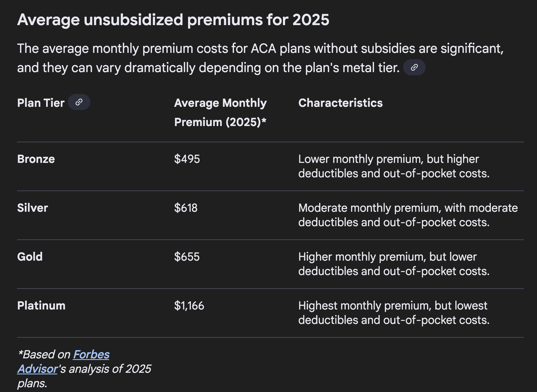The width and height of the screenshot is (537, 392).
Task: Click the Average Monthly Premium (2025) header
Action: click(x=220, y=112)
